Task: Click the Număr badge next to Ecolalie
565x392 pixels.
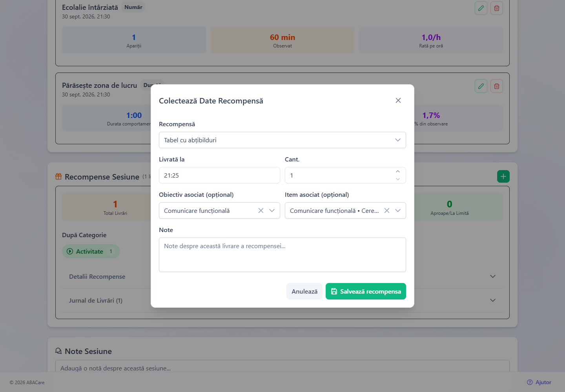Action: pyautogui.click(x=133, y=7)
